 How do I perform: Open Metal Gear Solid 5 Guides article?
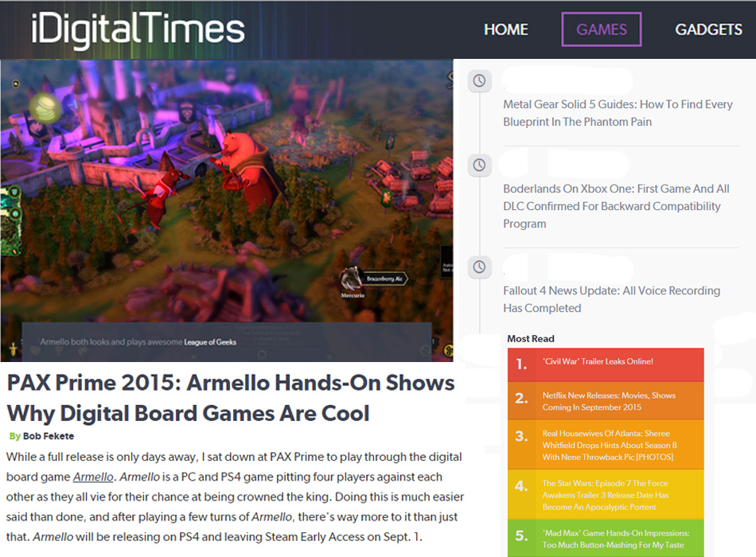[x=618, y=113]
